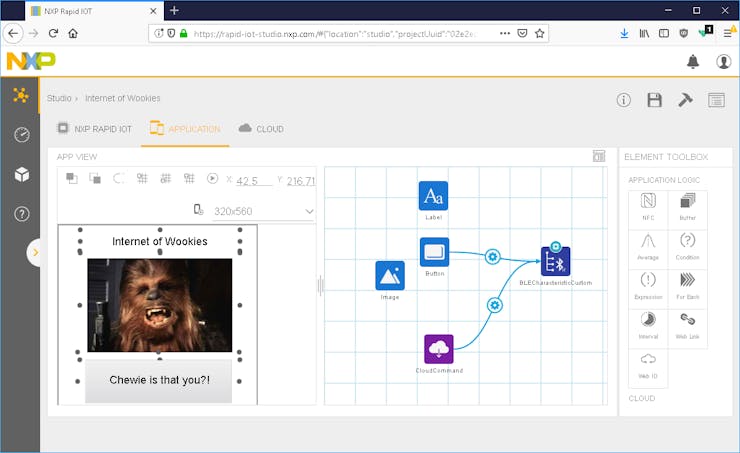Click the hammer build icon
This screenshot has height=453, width=740.
pos(685,100)
